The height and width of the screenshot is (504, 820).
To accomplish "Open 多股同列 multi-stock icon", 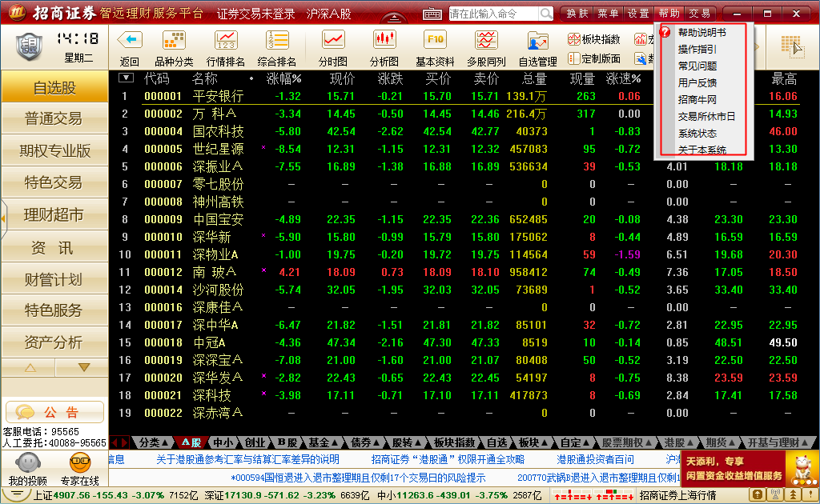I will tap(486, 40).
